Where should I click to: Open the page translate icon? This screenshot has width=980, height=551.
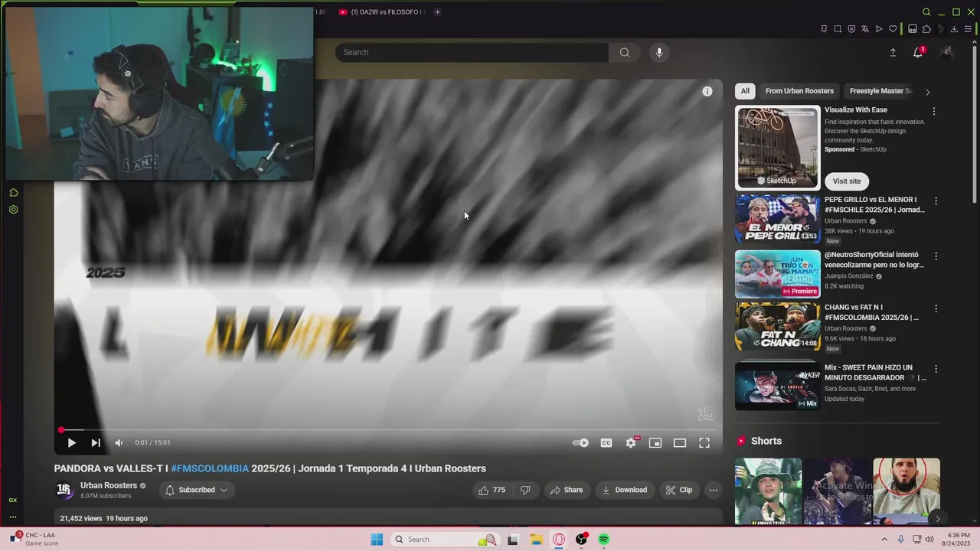pyautogui.click(x=865, y=29)
